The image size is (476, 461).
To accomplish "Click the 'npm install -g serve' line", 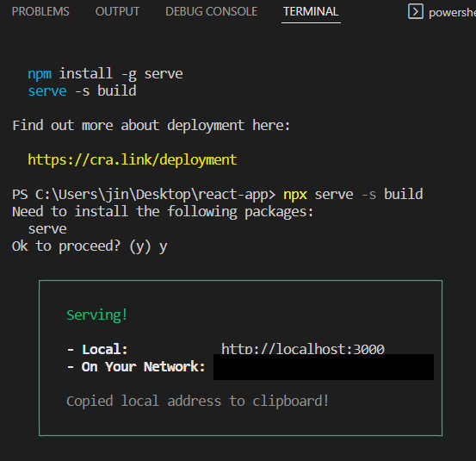I will (x=105, y=74).
